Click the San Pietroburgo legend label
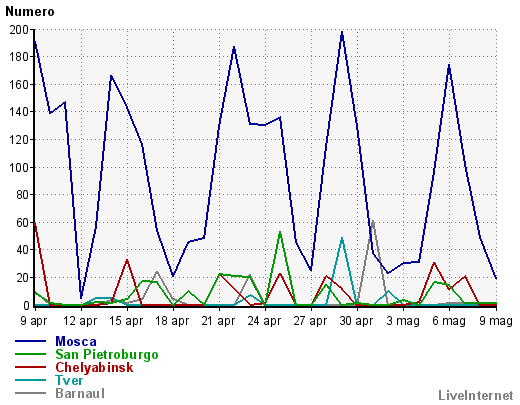This screenshot has height=405, width=520. [x=107, y=355]
